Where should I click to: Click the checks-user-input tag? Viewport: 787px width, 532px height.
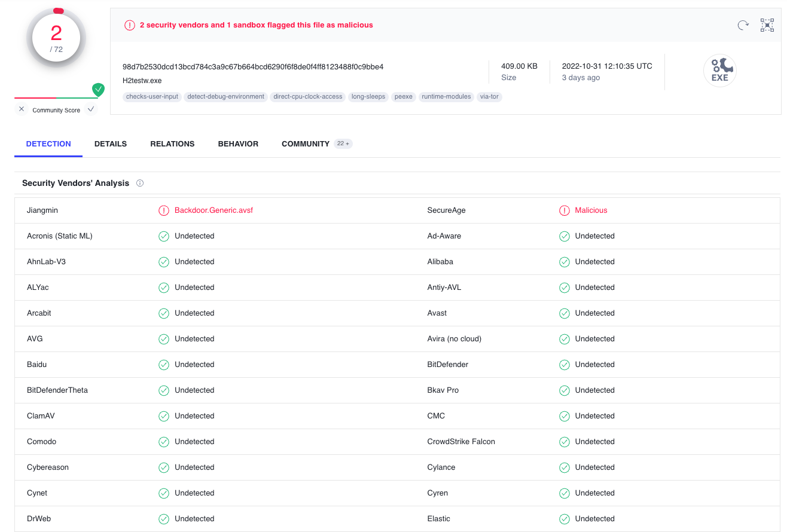[152, 97]
